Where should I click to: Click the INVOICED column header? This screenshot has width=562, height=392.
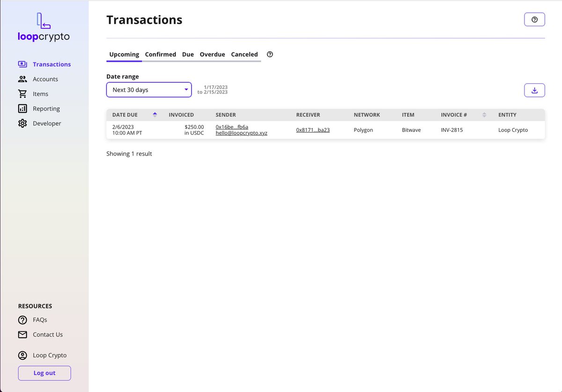[x=181, y=115]
